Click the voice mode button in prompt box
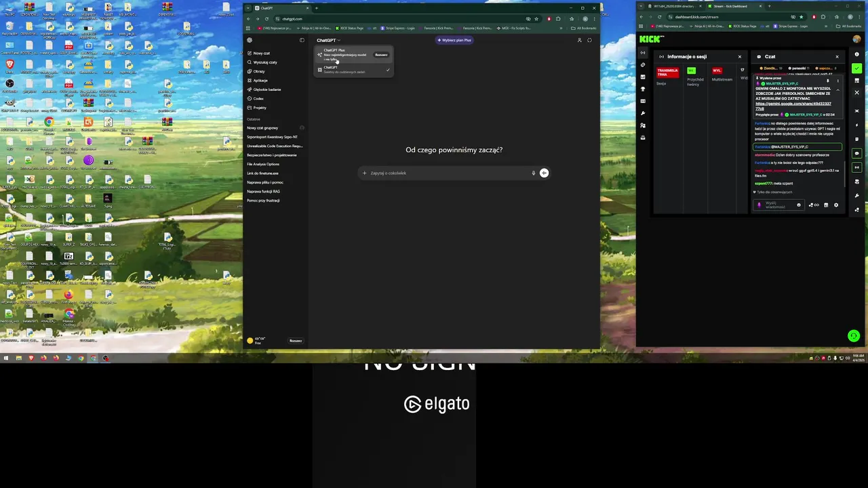868x488 pixels. click(544, 173)
